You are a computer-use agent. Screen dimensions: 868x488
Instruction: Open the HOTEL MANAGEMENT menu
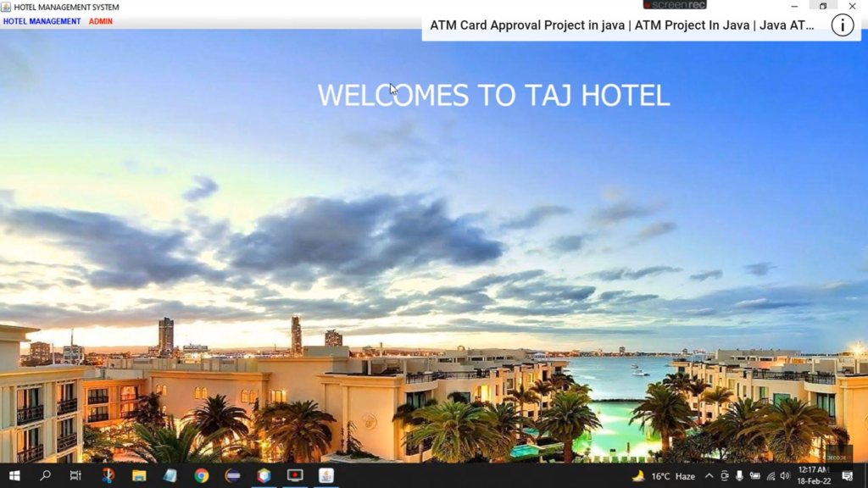42,21
